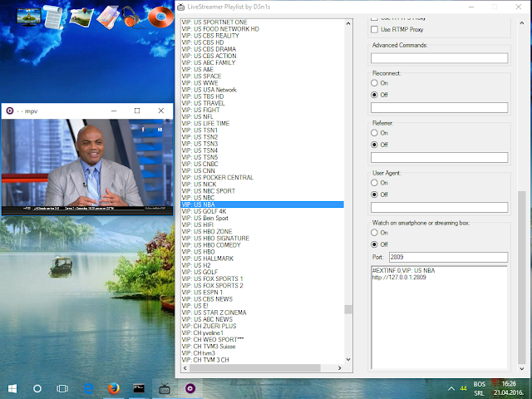The image size is (532, 399).
Task: Click the Port field showing 2809
Action: tap(448, 257)
